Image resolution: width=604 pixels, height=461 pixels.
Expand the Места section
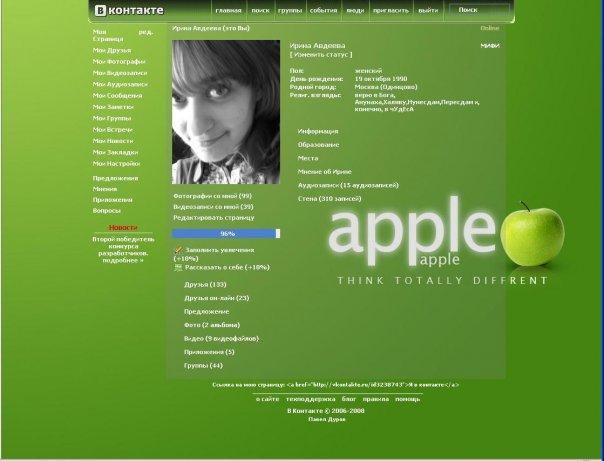(x=308, y=158)
